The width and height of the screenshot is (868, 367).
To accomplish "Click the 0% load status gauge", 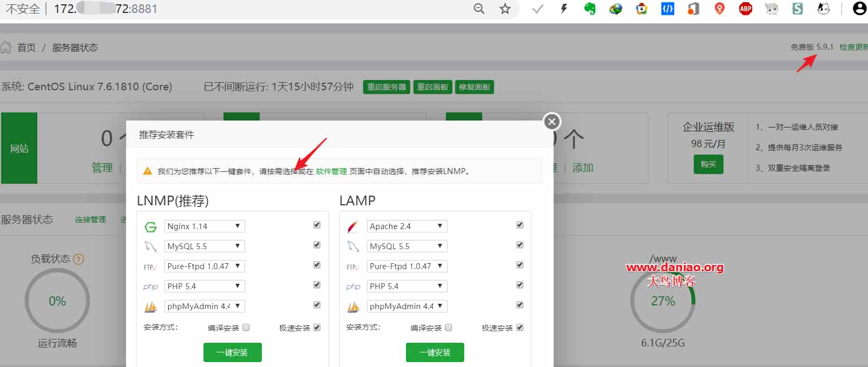I will tap(57, 301).
